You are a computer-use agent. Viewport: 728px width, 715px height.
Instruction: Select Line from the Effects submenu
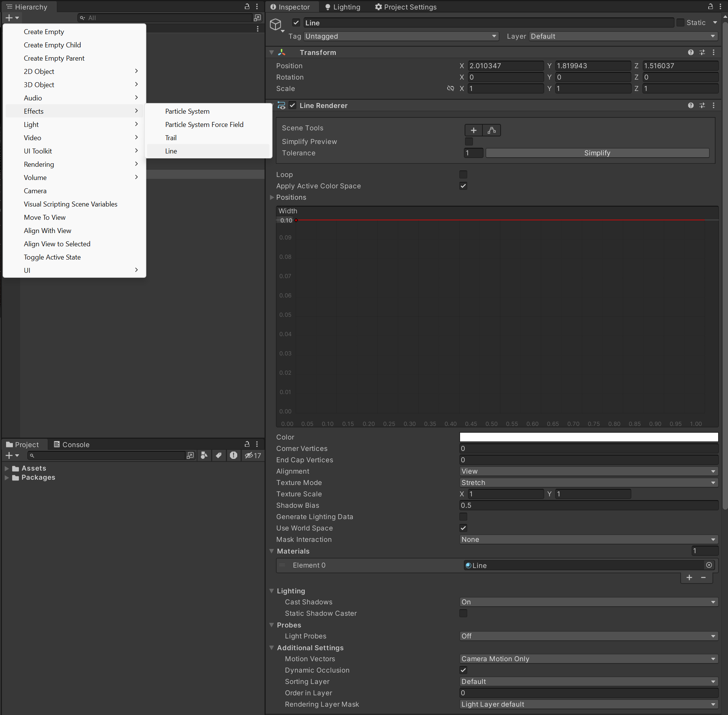[171, 151]
